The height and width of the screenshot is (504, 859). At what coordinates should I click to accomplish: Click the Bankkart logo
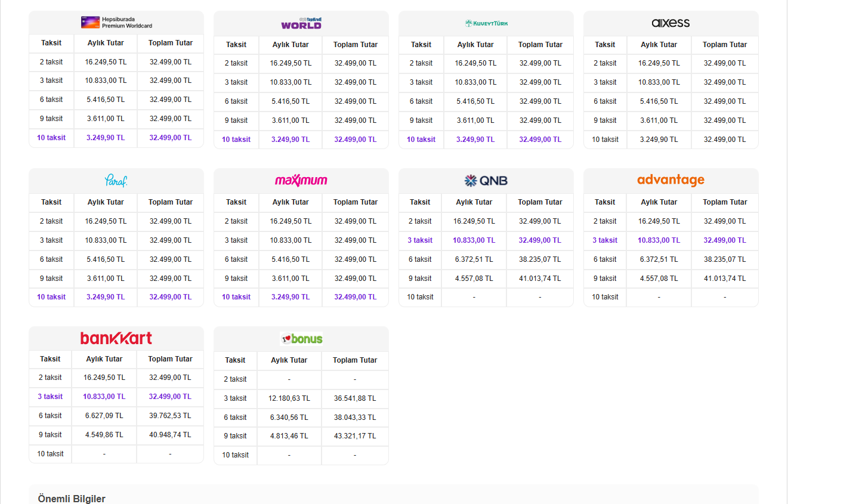point(116,338)
